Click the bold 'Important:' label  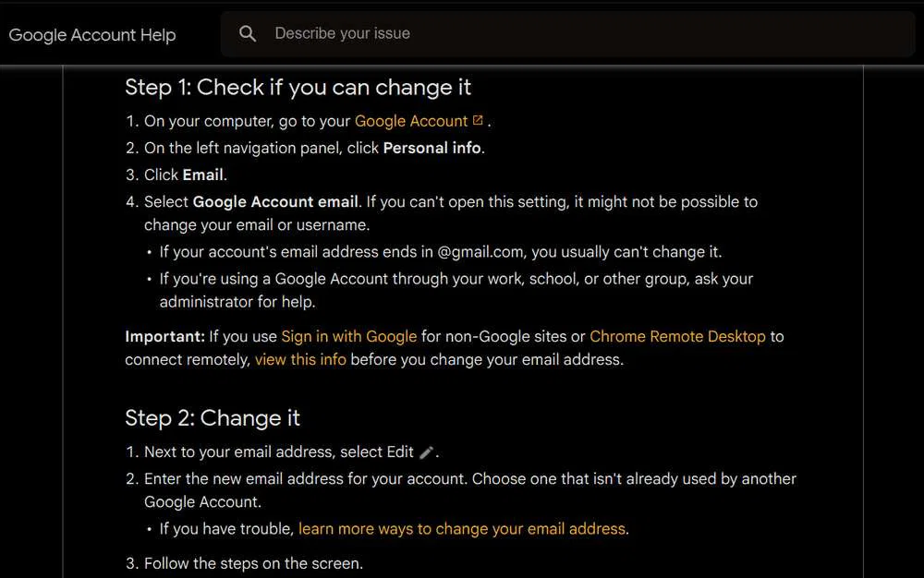coord(164,337)
